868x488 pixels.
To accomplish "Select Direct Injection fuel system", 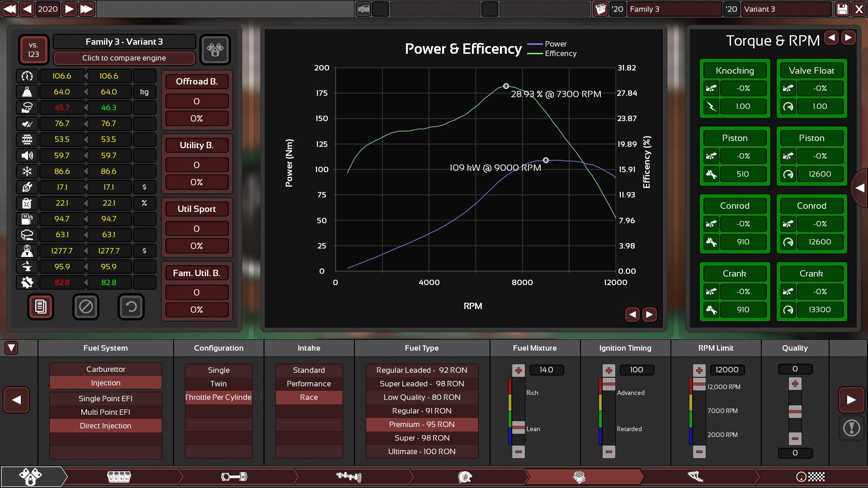I will tap(105, 426).
